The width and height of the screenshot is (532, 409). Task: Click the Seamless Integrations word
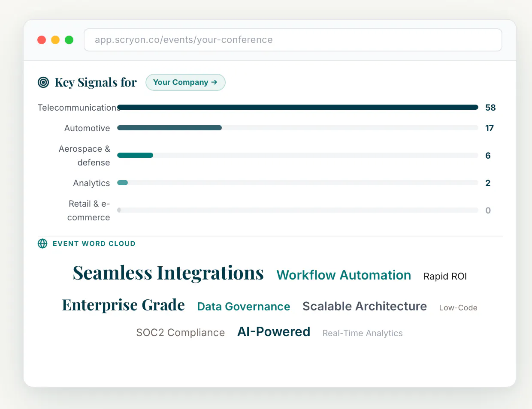coord(168,273)
